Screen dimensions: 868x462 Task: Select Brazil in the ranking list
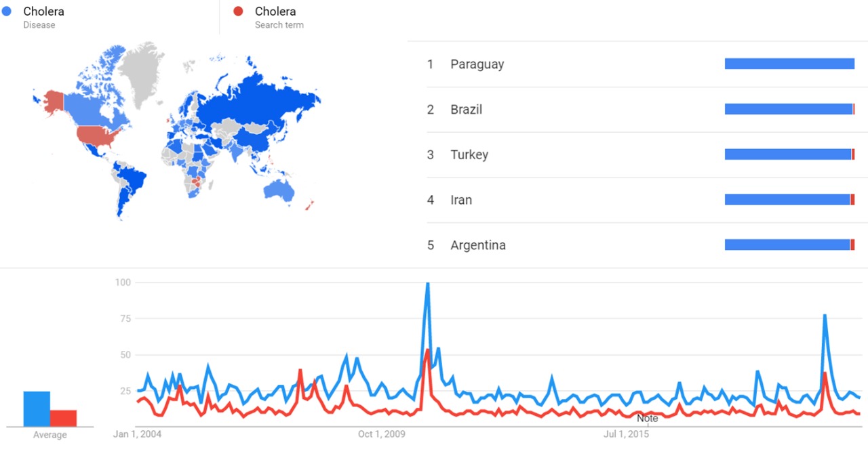[466, 110]
